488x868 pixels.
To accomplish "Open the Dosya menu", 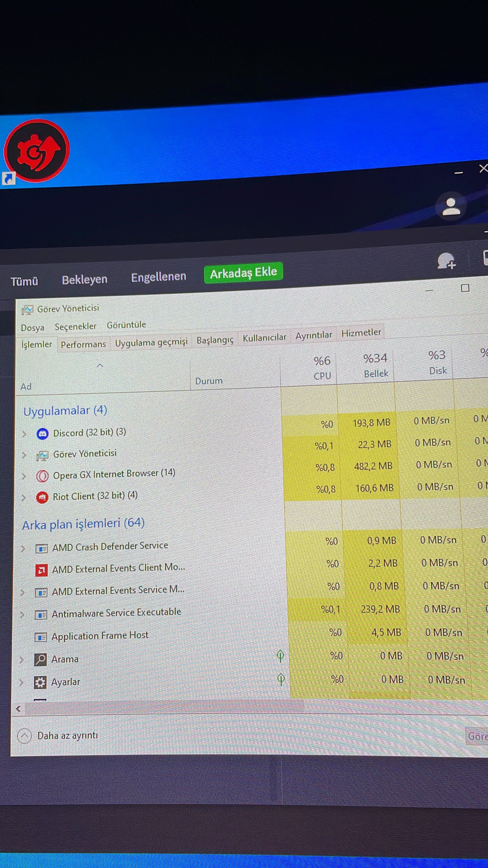I will (x=33, y=328).
